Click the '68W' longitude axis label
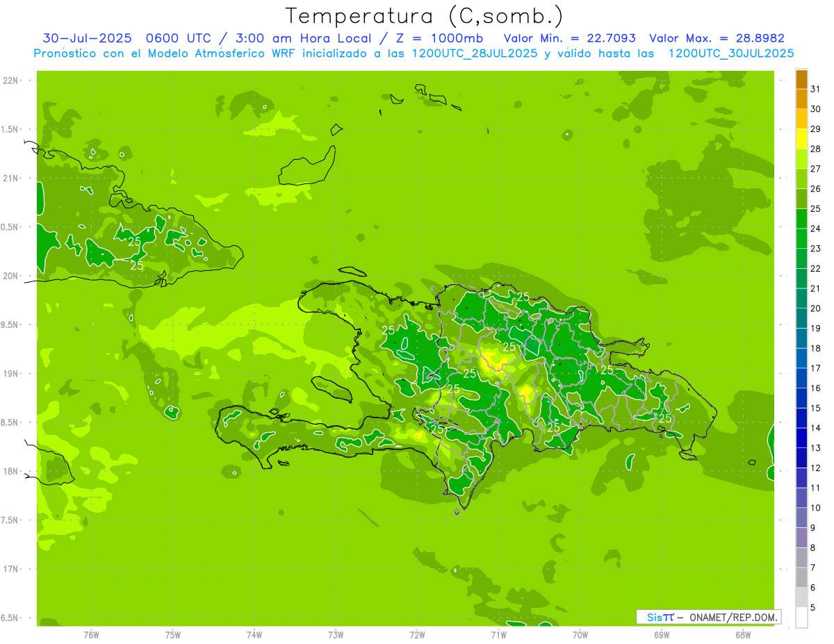Screen dimensions: 834x644 (743, 634)
